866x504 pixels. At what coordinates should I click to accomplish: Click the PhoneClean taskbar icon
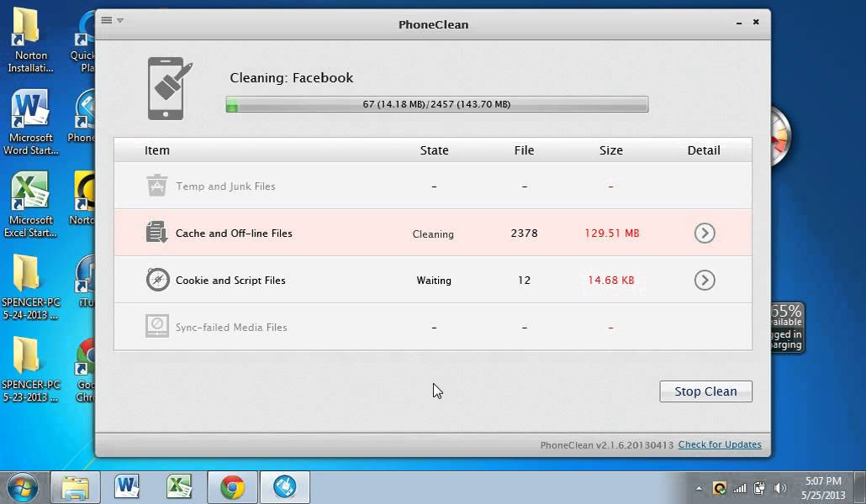284,487
